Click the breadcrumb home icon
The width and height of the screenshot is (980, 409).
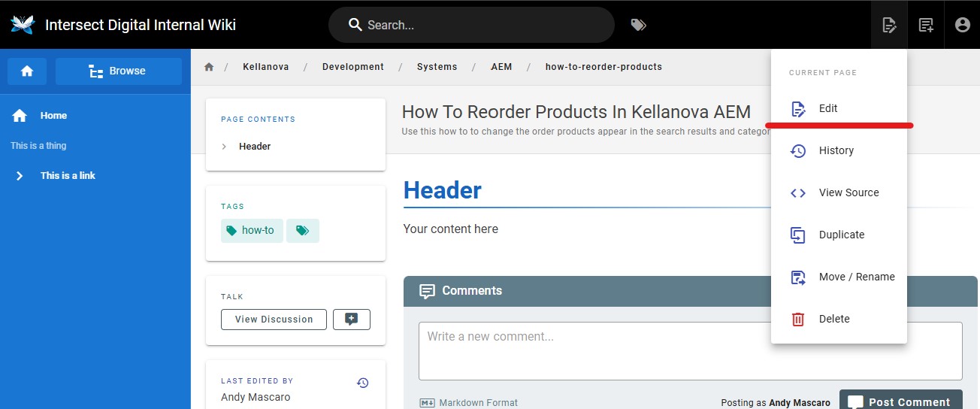pos(209,67)
